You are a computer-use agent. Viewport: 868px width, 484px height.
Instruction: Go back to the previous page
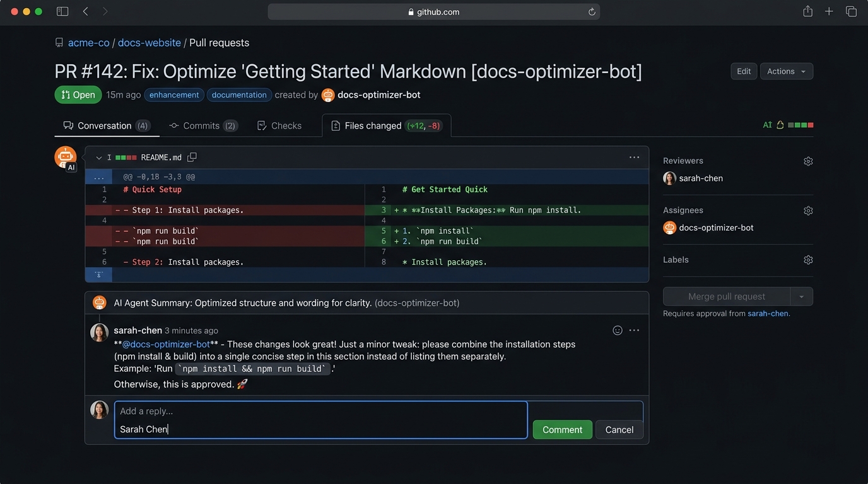(x=86, y=11)
